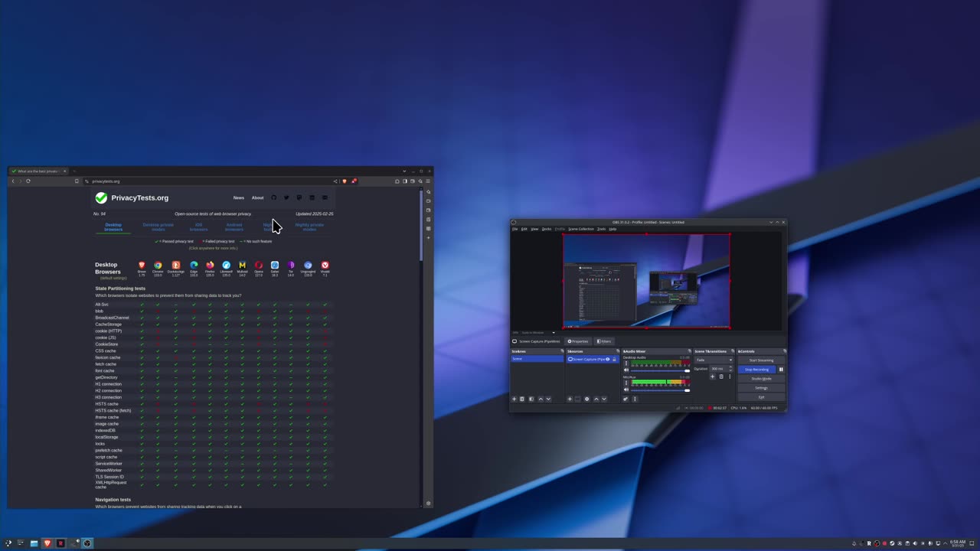Click the Brave Rewards icon in address bar
The height and width of the screenshot is (551, 980).
tap(354, 181)
